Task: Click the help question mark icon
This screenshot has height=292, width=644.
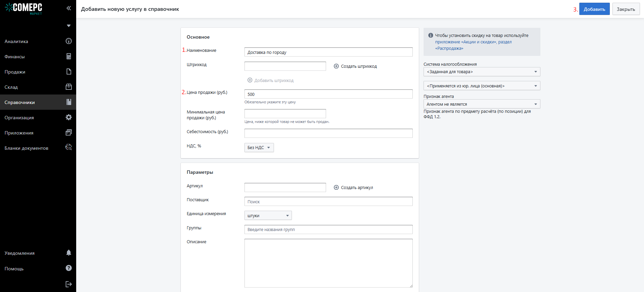Action: tap(69, 268)
